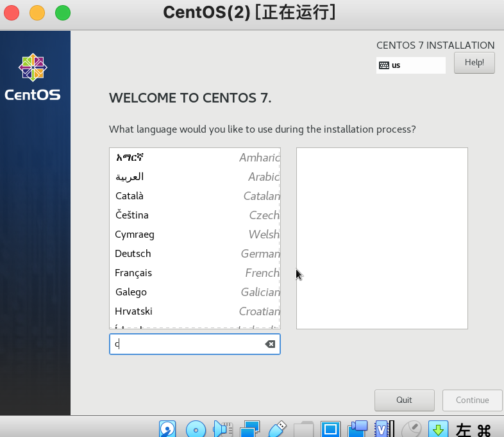
Task: Minimize the VM window with yellow button
Action: click(x=37, y=13)
